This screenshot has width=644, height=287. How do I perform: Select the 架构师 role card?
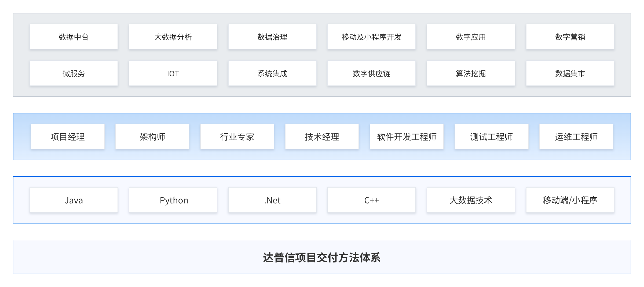(152, 137)
